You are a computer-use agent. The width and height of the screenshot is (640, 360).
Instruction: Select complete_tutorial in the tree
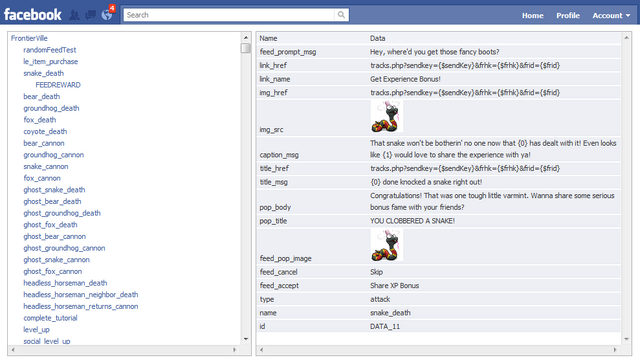tap(50, 318)
